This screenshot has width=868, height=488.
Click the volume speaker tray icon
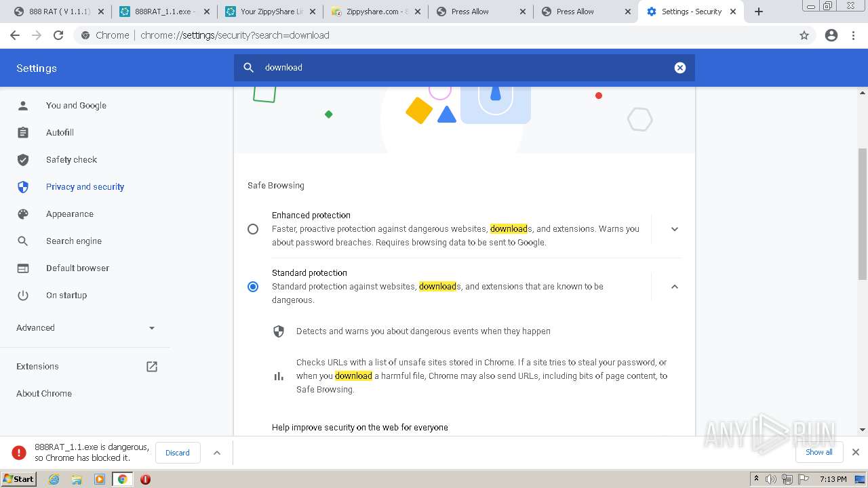click(771, 479)
